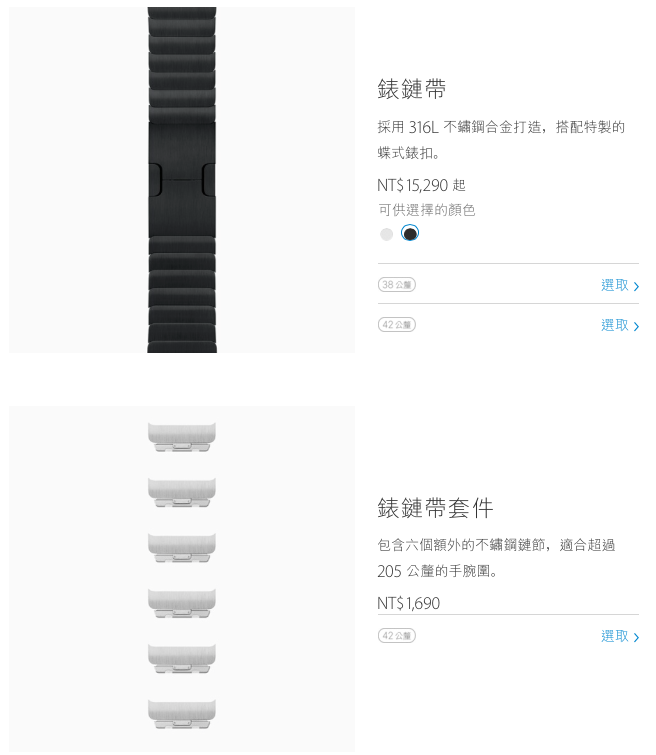Open the black link bracelet product image
This screenshot has width=656, height=755.
tap(182, 180)
